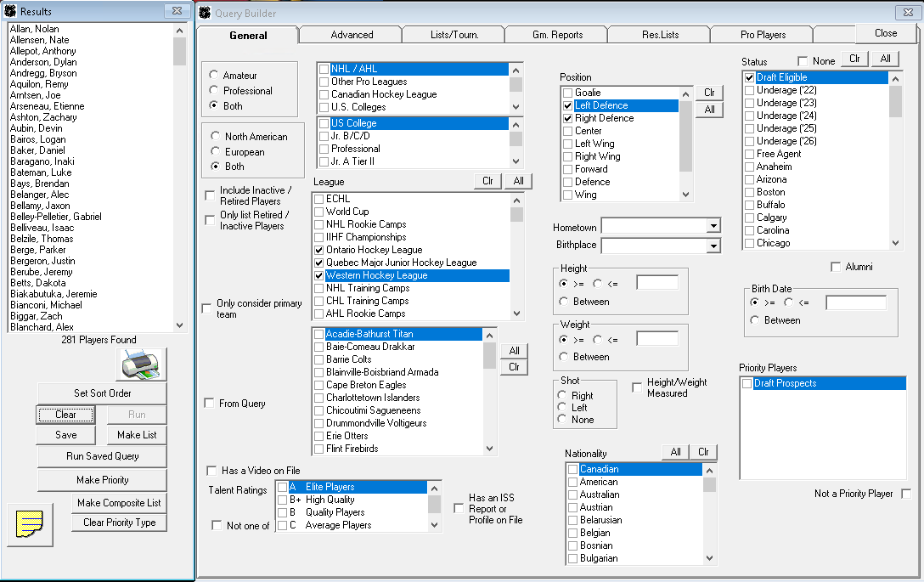Select the Professional radio button
The image size is (924, 582).
[x=214, y=90]
